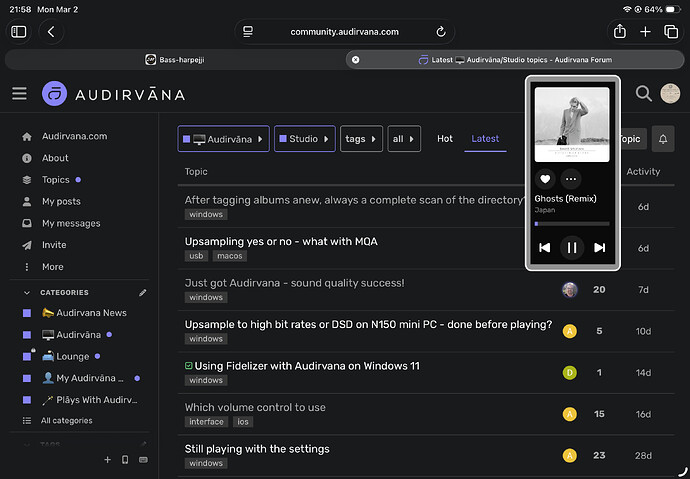The height and width of the screenshot is (479, 690).
Task: Pause the Ghosts (Remix) playback
Action: point(571,247)
